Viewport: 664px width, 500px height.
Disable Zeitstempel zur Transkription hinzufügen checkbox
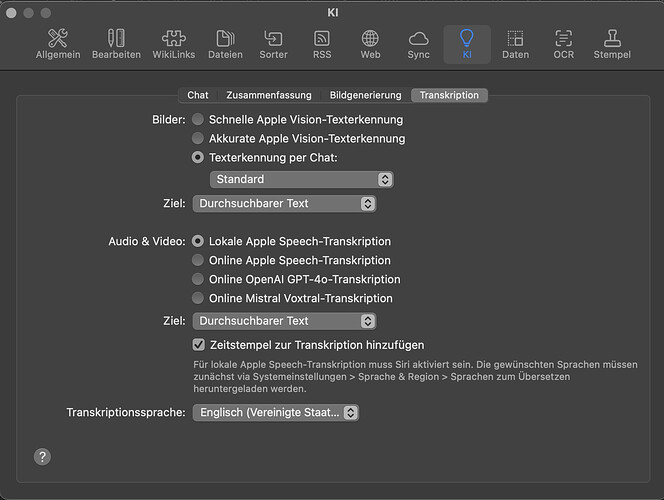point(198,344)
